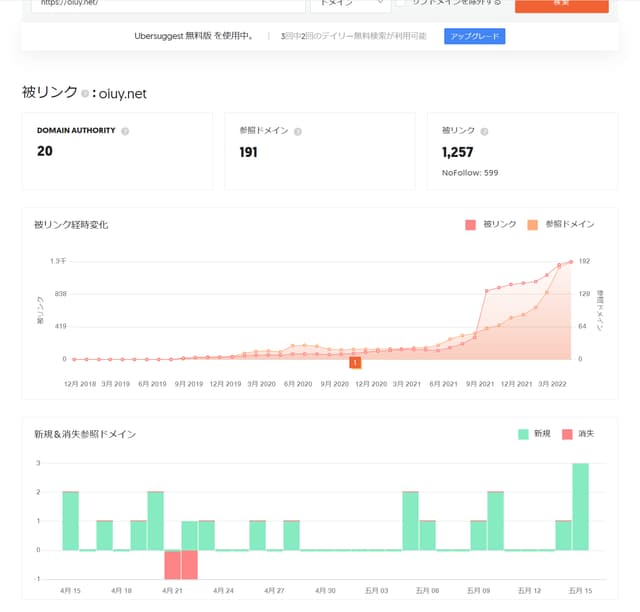Click the 新規＆消失参照ドメイン chart title
The image size is (640, 612).
(85, 434)
